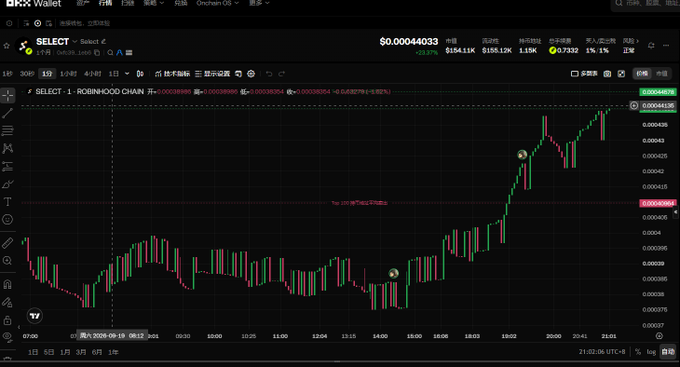Screen dimensions: 680x367
Task: Open 策略 menu dropdown in navbar
Action: coord(154,3)
